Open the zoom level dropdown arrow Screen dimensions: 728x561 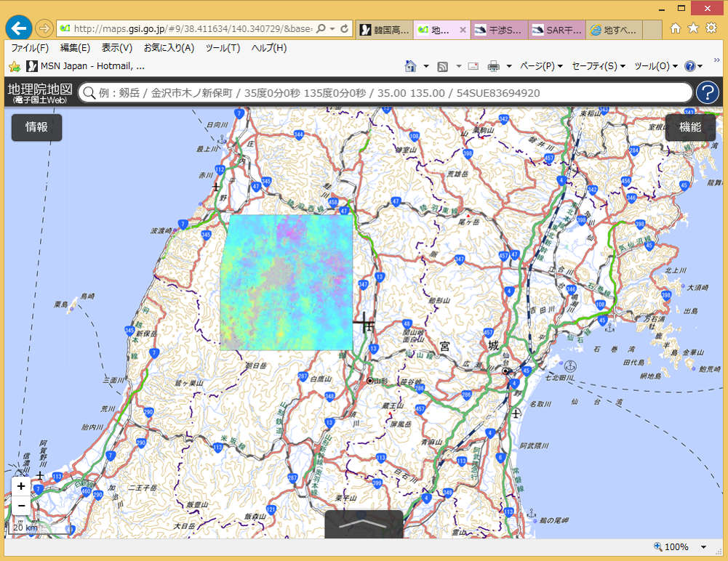704,547
